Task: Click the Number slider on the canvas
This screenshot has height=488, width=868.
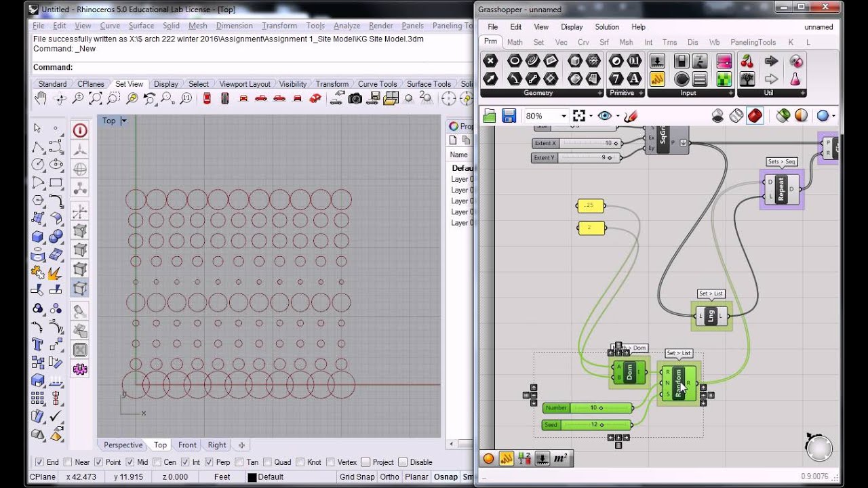Action: [x=587, y=408]
